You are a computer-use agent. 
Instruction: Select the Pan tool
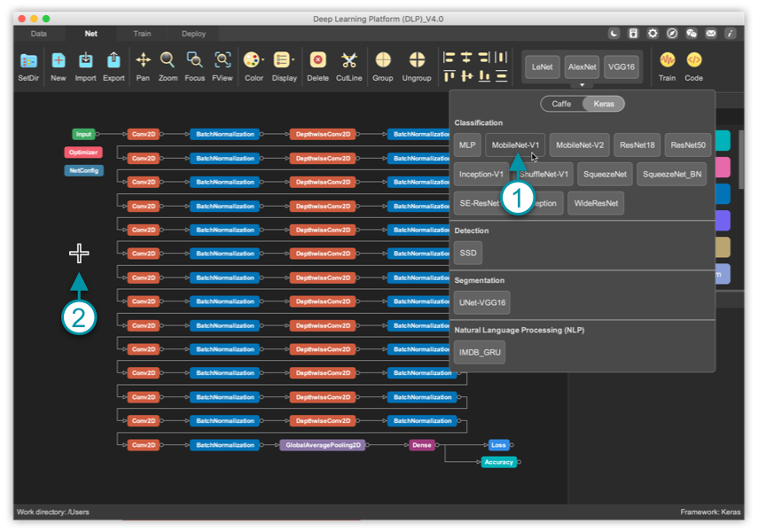(143, 61)
